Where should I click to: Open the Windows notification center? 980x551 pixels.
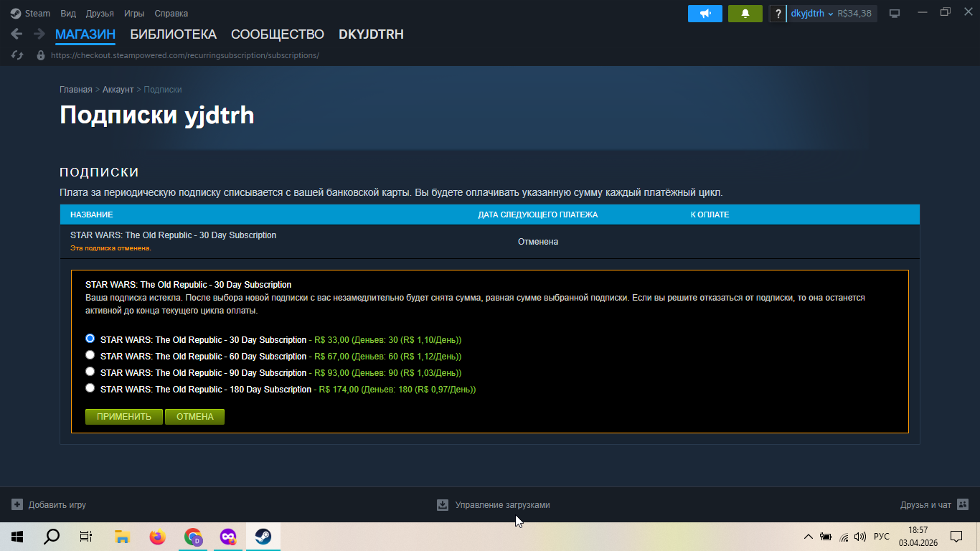coord(956,537)
